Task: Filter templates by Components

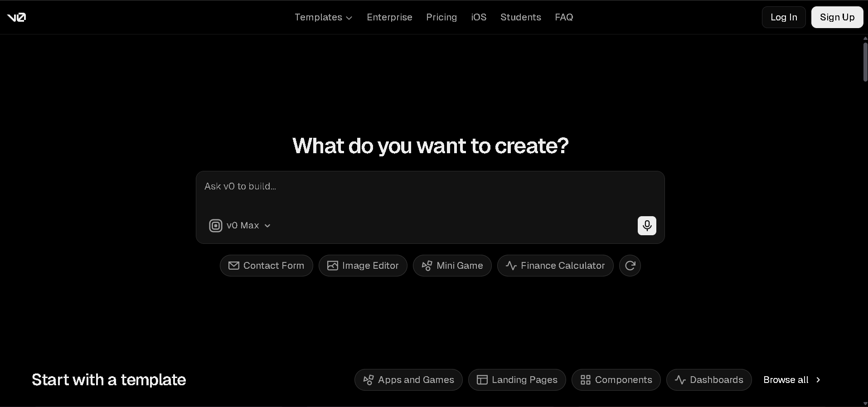Action: (x=616, y=380)
